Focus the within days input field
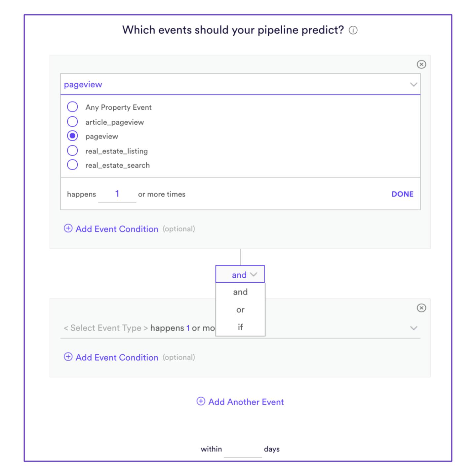This screenshot has width=476, height=476. [243, 449]
